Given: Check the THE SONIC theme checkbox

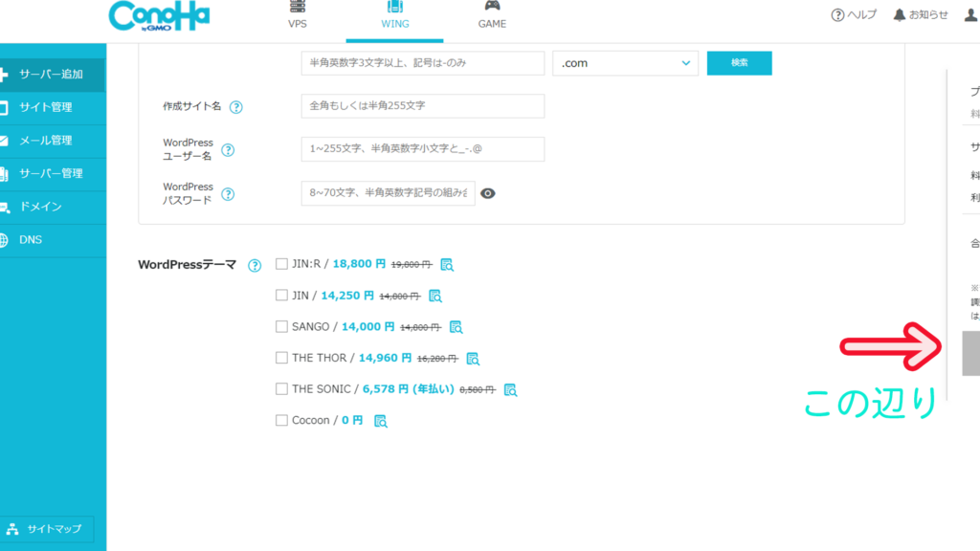Looking at the screenshot, I should pyautogui.click(x=282, y=389).
